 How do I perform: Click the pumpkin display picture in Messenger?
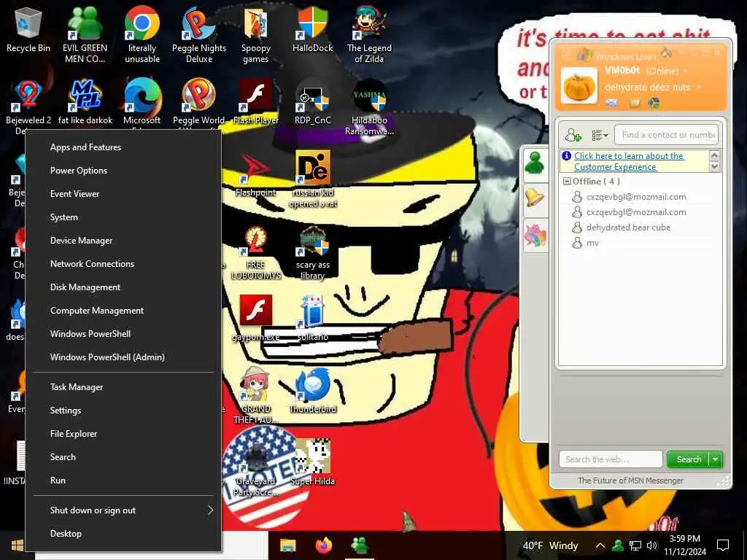(x=578, y=86)
